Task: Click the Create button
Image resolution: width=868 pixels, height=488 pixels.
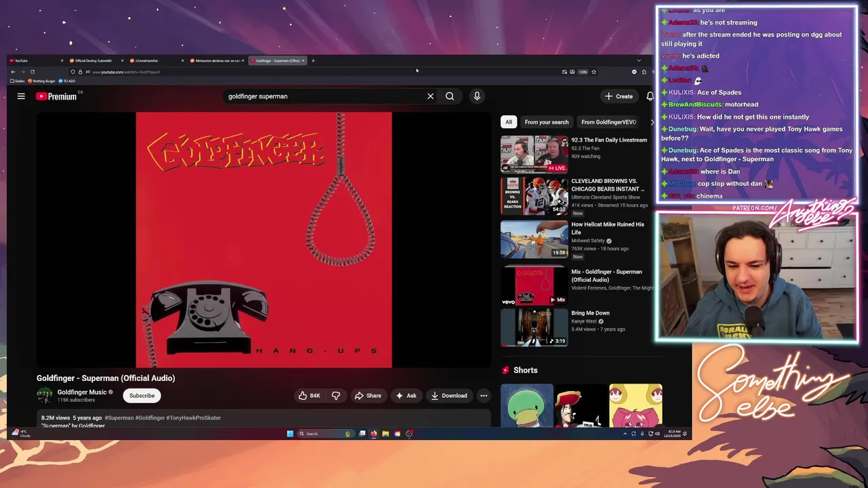Action: 618,96
